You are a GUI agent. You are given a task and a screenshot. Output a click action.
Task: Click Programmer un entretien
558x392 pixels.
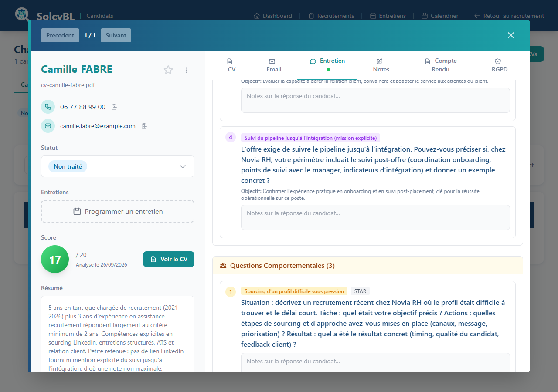[118, 211]
